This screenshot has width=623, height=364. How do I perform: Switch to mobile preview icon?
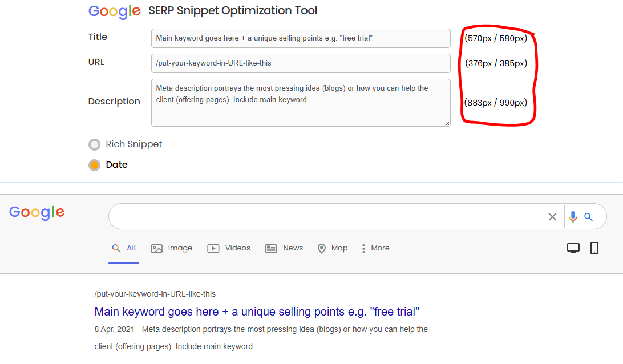click(594, 248)
